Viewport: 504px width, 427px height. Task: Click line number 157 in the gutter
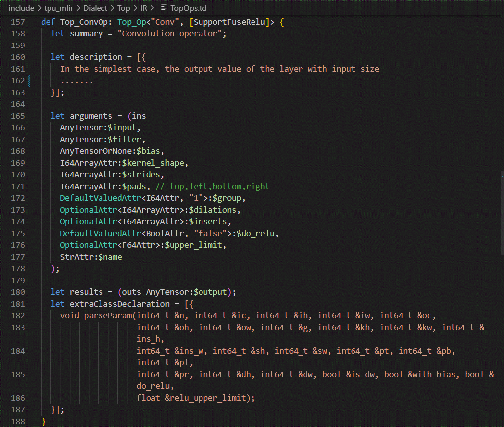coord(18,22)
